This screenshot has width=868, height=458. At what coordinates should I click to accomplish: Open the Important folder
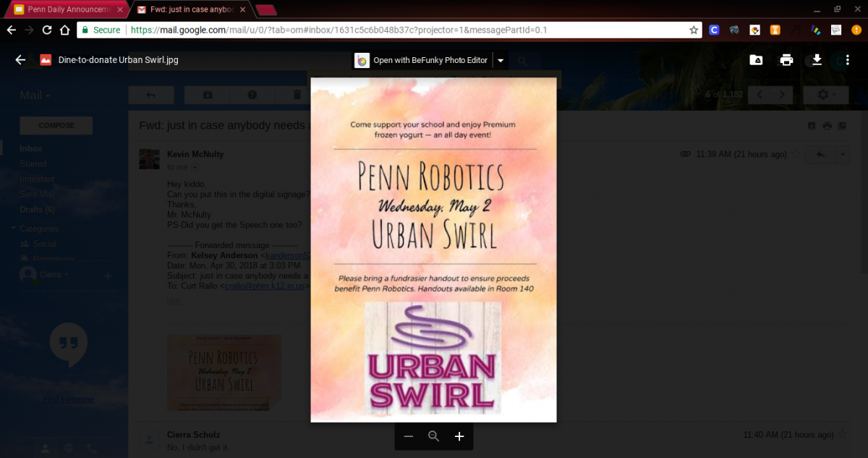[x=37, y=179]
